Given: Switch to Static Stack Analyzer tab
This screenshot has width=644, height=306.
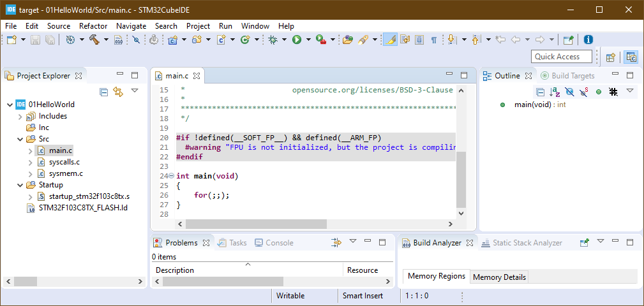Looking at the screenshot, I should 521,243.
